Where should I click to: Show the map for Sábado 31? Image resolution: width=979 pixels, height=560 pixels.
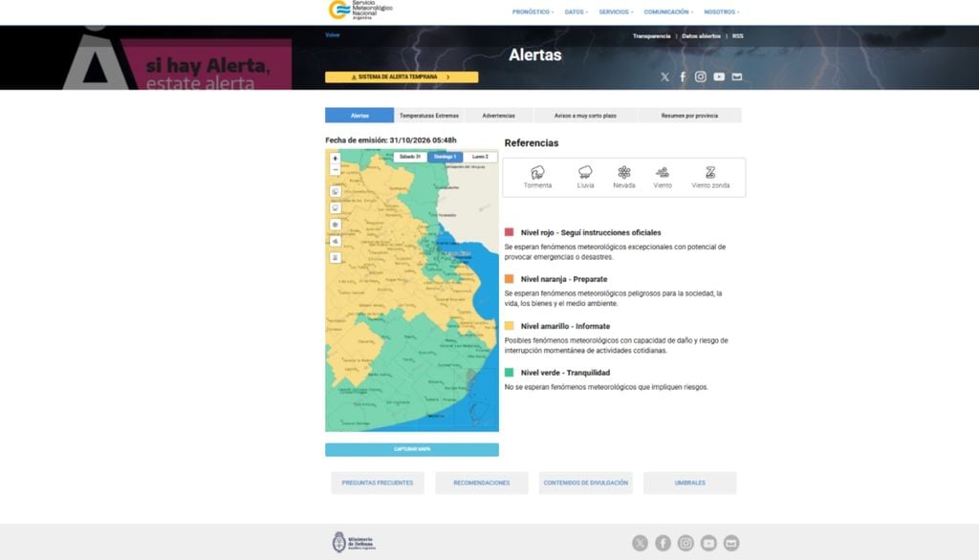410,157
